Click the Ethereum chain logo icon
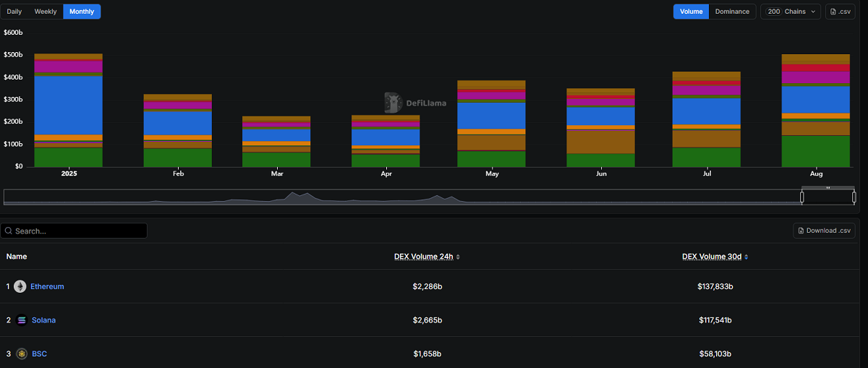 pyautogui.click(x=20, y=286)
